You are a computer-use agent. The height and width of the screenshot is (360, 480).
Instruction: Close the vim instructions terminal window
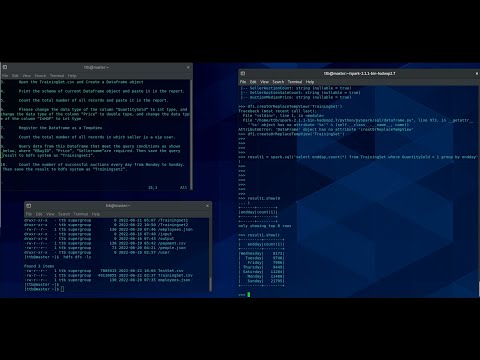pyautogui.click(x=188, y=67)
